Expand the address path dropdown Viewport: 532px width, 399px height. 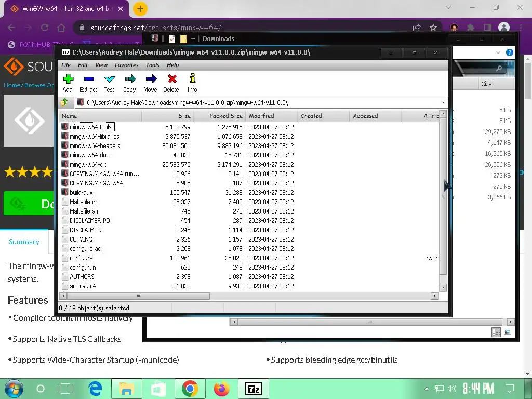443,102
